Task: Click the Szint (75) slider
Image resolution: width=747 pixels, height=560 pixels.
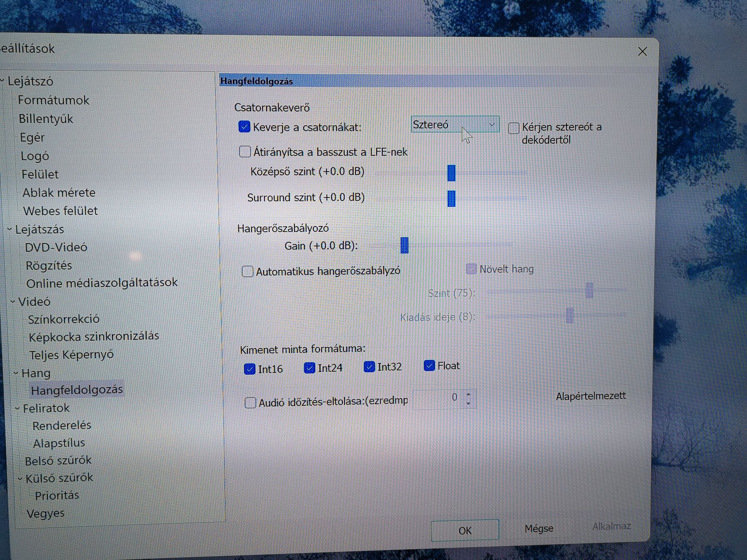Action: point(557,291)
